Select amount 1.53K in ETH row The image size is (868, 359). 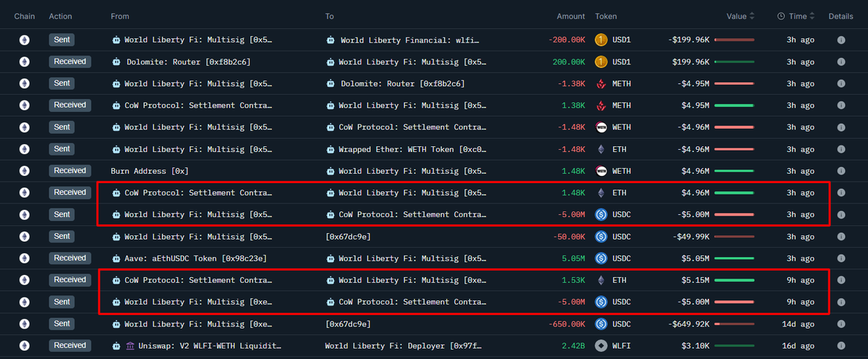pyautogui.click(x=574, y=280)
